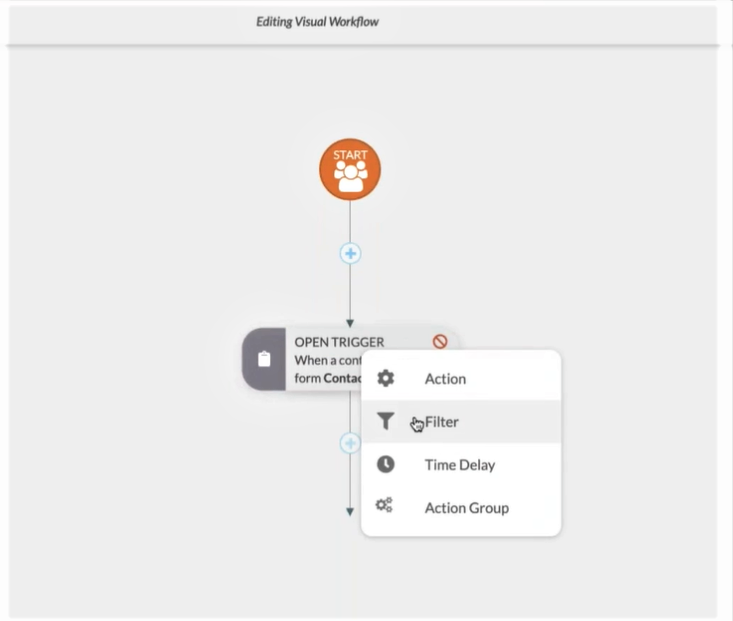This screenshot has width=733, height=621.
Task: Click the OPEN TRIGGER heading text
Action: click(339, 342)
